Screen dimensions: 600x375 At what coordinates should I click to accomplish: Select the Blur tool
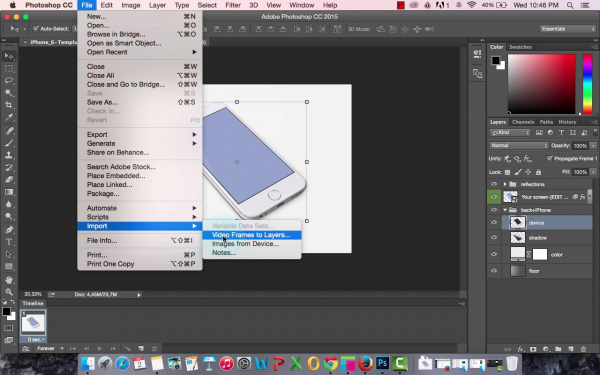(9, 204)
